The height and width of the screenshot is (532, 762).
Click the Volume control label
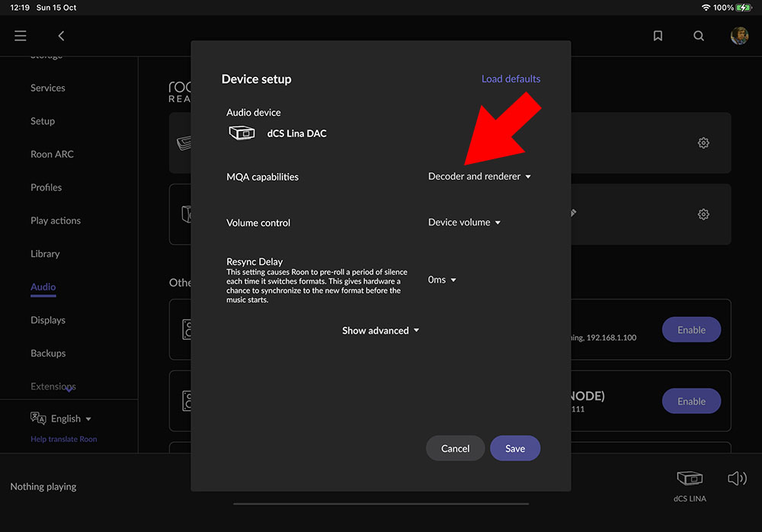click(x=258, y=223)
